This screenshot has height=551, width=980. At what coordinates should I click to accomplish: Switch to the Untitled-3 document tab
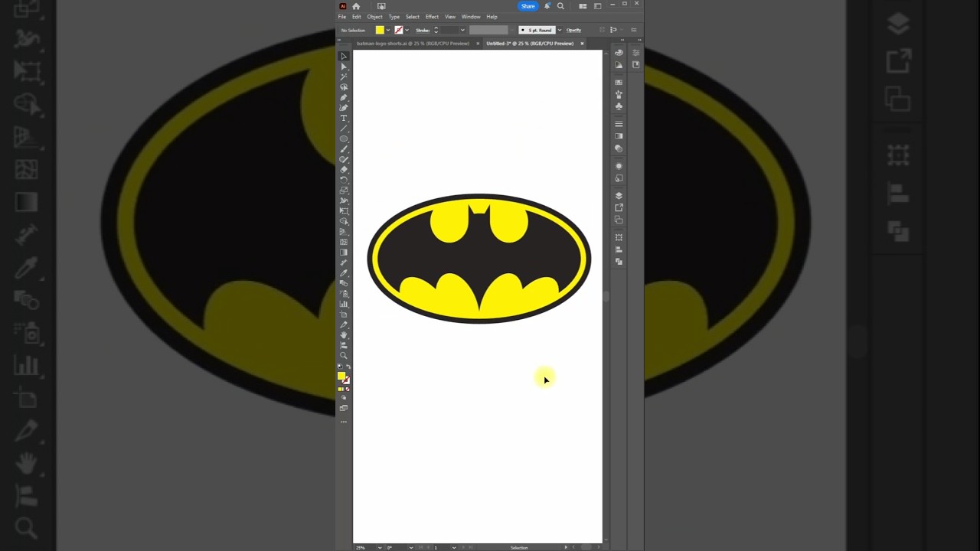pyautogui.click(x=530, y=44)
